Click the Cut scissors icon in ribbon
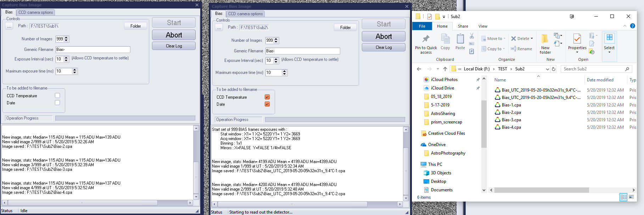 click(x=471, y=36)
